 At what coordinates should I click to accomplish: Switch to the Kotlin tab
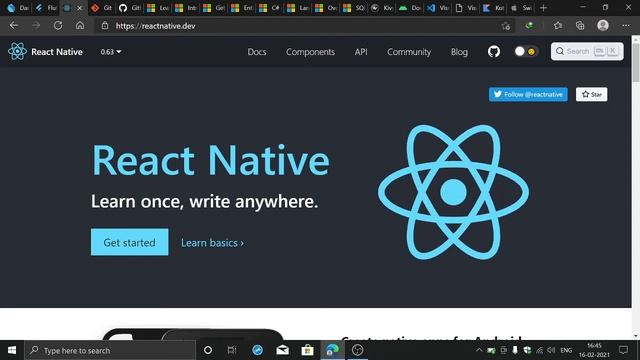point(493,8)
